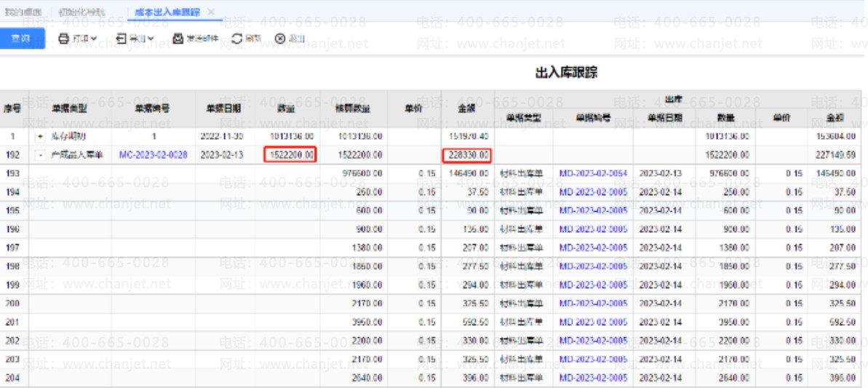Open MD-2023-02-0005 link in row 201
The width and height of the screenshot is (868, 388).
(x=593, y=322)
